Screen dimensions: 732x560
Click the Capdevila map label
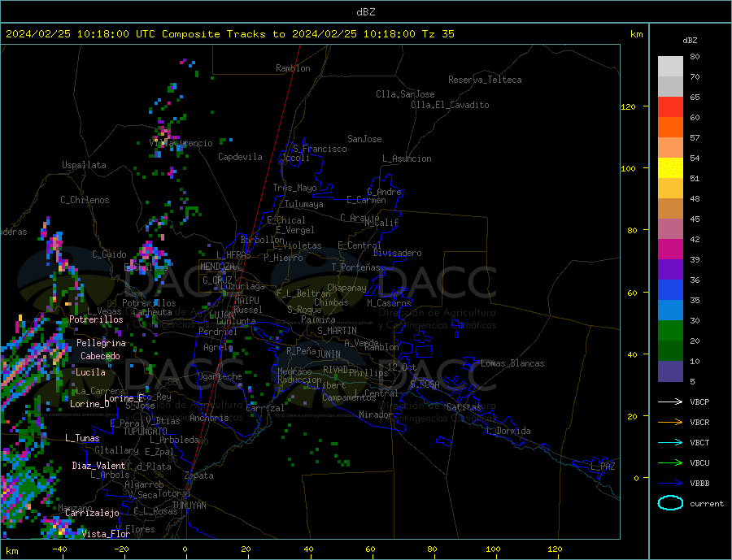pos(241,157)
